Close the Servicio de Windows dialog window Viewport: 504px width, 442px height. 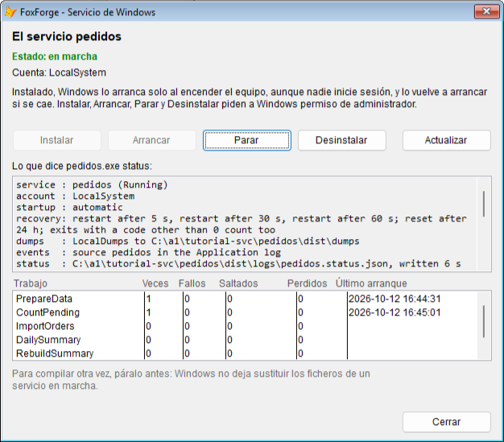pos(486,12)
